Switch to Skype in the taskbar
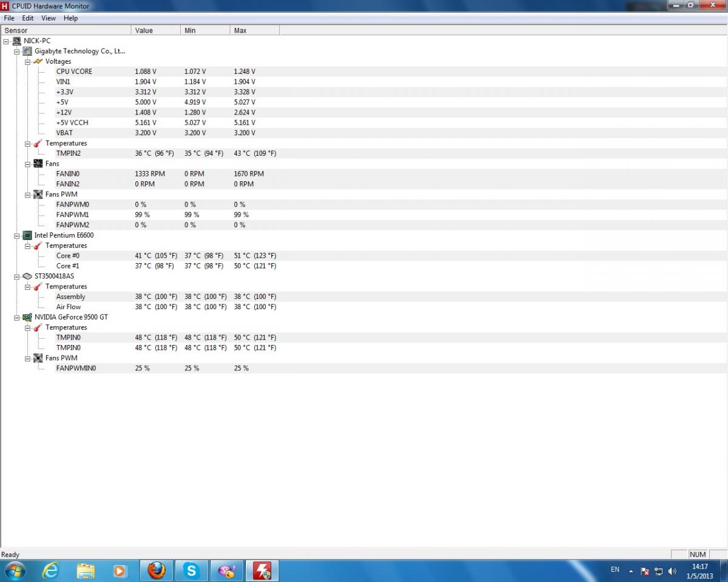This screenshot has width=728, height=582. tap(192, 570)
